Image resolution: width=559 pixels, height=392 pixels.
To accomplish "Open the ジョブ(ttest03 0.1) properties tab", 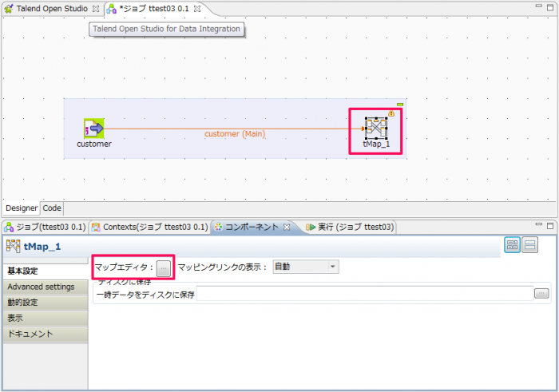I will click(x=45, y=227).
